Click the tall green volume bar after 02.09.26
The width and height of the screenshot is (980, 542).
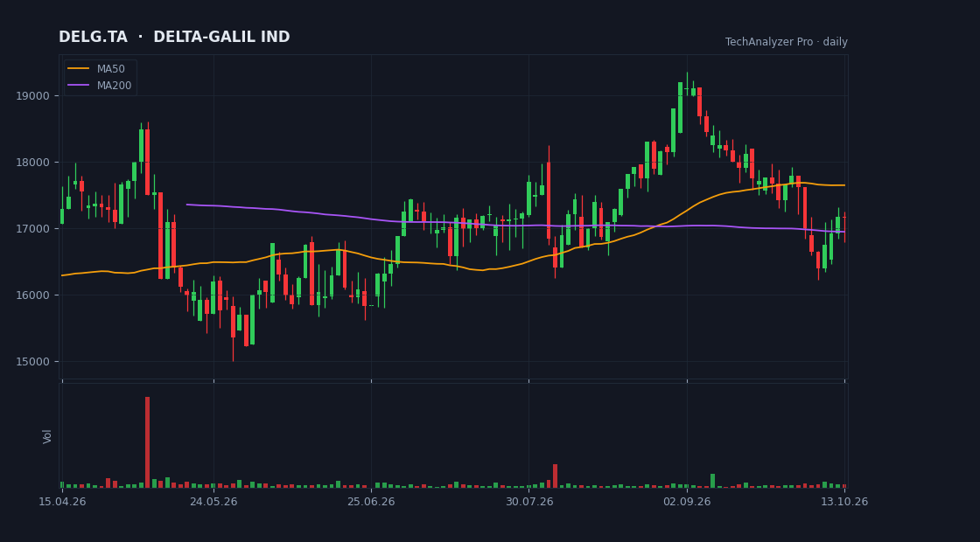(x=712, y=481)
